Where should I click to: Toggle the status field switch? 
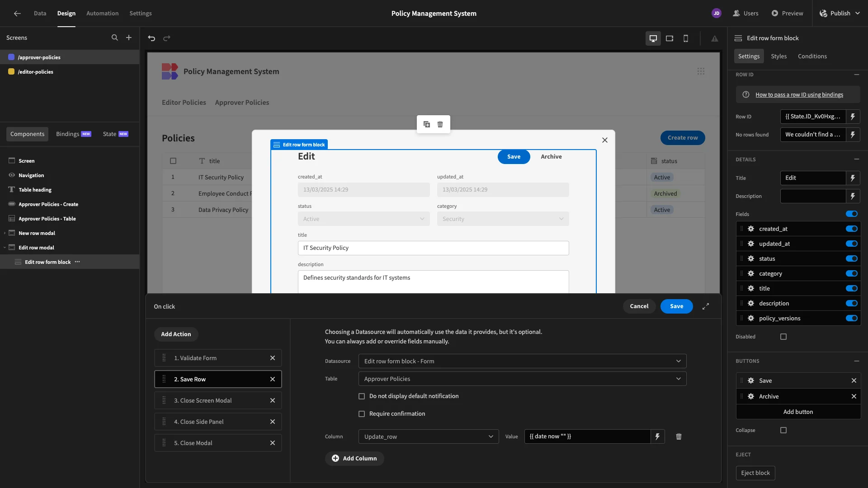(x=852, y=258)
